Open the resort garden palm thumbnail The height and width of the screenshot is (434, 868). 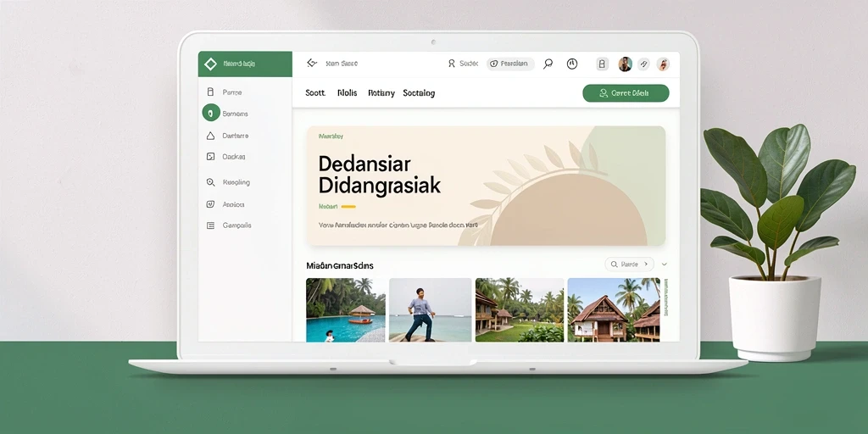click(520, 310)
